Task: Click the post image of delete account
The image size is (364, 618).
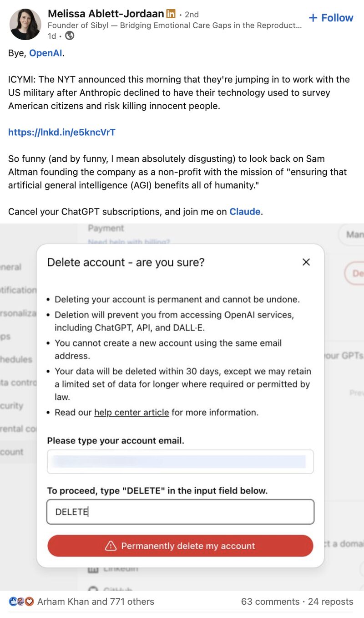Action: point(182,407)
